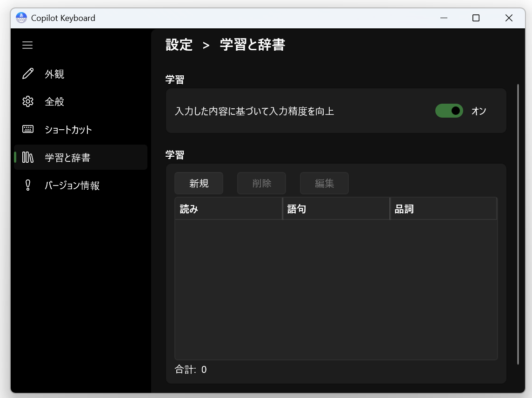The height and width of the screenshot is (398, 532).
Task: Click the Copilot Keyboard app icon in title bar
Action: 21,18
